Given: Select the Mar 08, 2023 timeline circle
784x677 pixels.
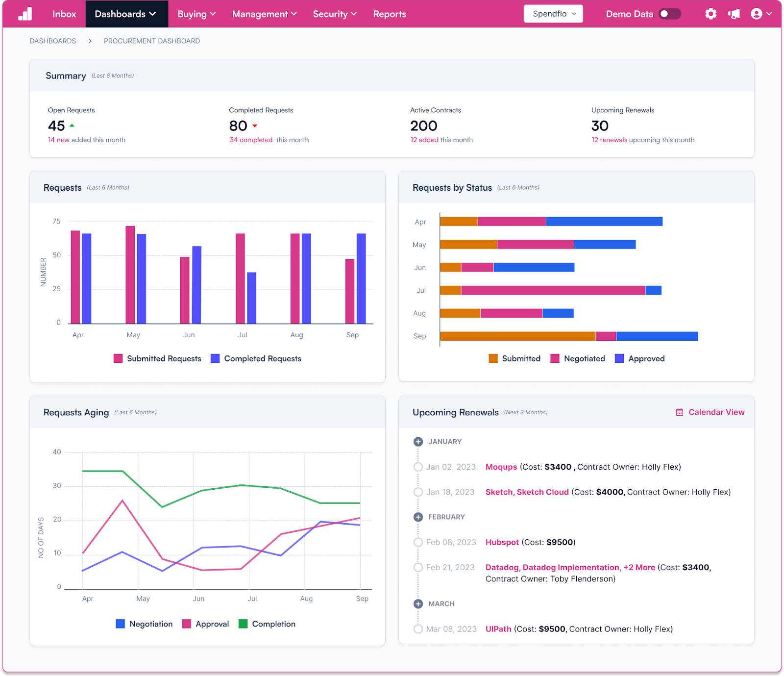Looking at the screenshot, I should tap(418, 629).
